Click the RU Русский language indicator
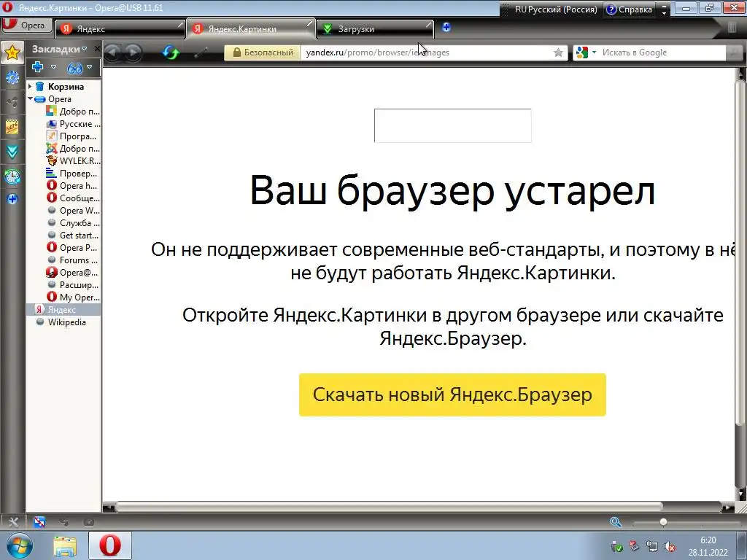 click(x=555, y=9)
